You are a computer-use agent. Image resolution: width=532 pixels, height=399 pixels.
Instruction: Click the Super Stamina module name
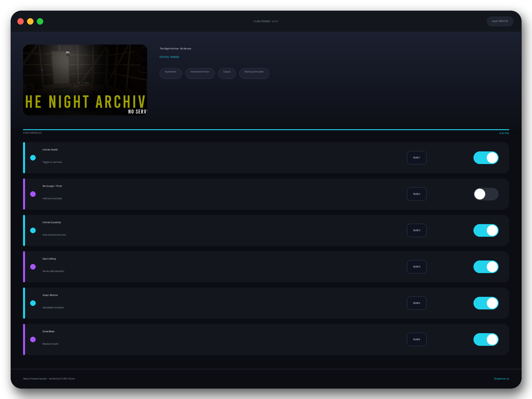50,295
